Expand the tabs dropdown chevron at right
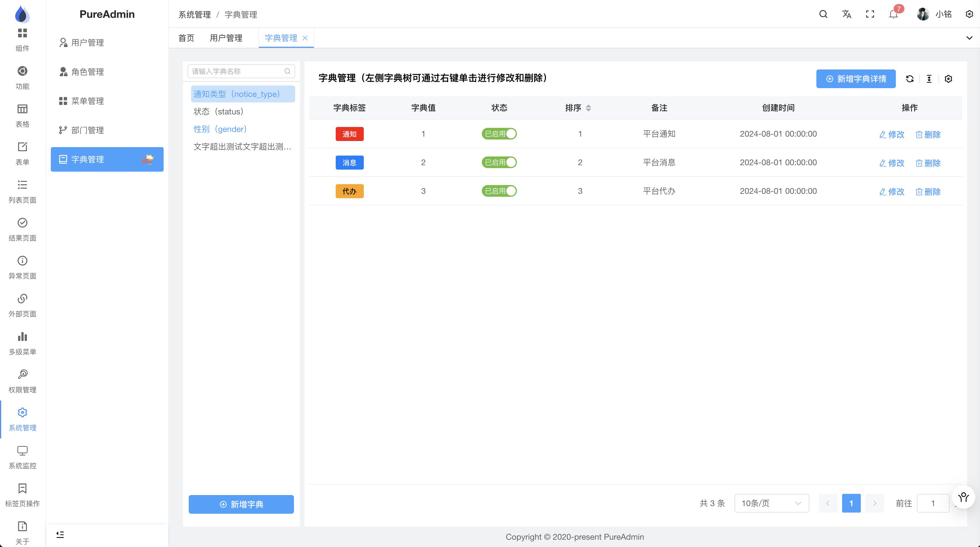Screen dimensions: 980x547 (969, 38)
